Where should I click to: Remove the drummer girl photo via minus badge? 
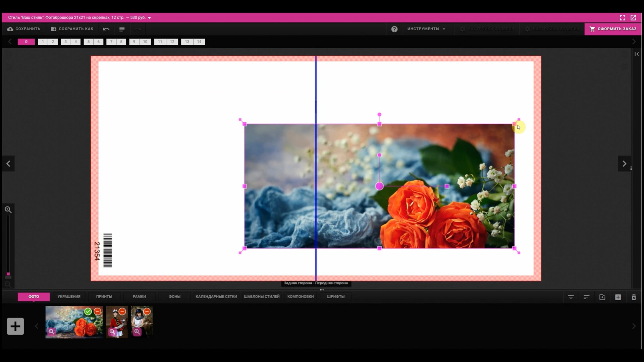point(122,312)
